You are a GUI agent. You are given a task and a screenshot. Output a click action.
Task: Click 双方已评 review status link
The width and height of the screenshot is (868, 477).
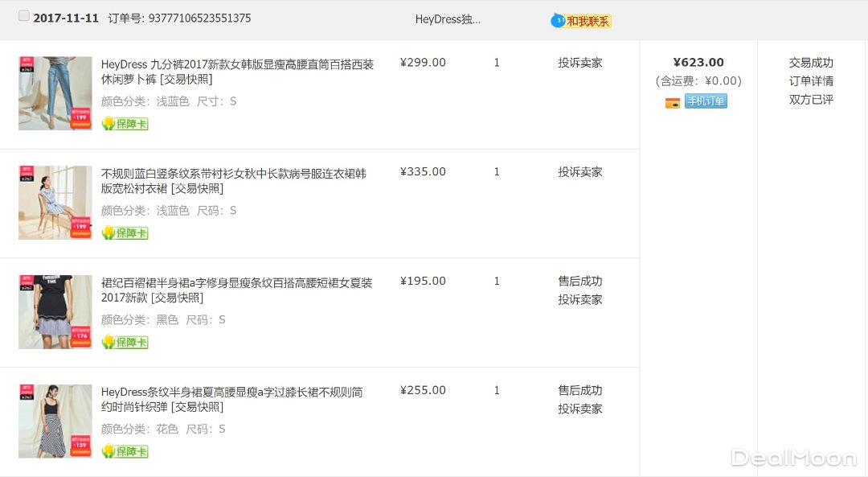click(x=811, y=100)
